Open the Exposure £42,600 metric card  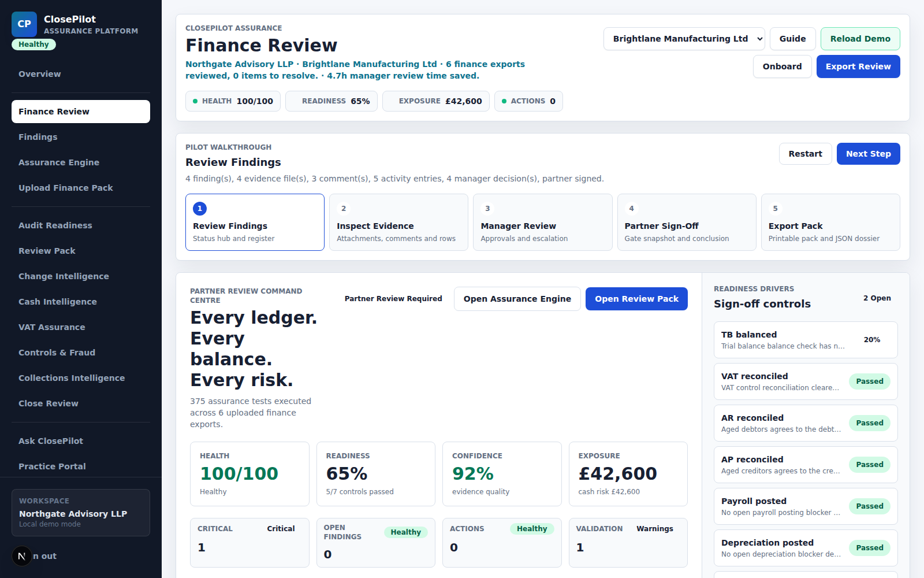click(628, 474)
